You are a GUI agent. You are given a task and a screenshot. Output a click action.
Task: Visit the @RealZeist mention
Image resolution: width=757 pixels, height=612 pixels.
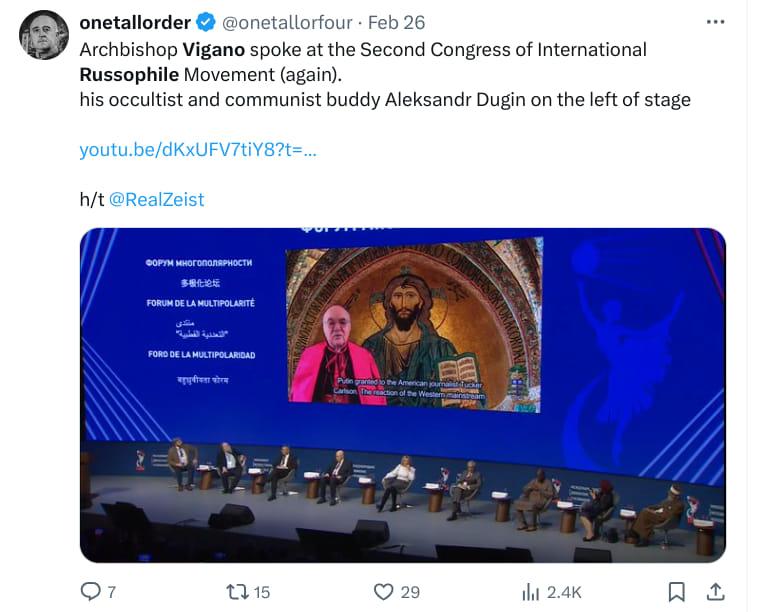[x=155, y=199]
